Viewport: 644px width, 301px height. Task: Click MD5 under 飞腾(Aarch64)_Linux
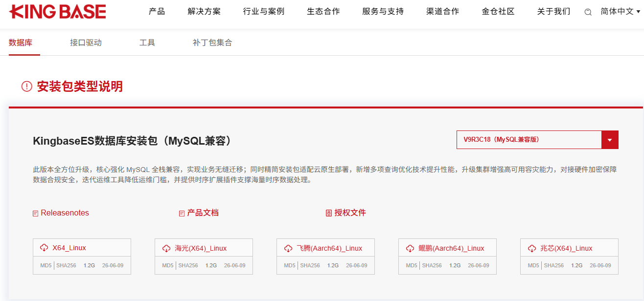tap(289, 265)
